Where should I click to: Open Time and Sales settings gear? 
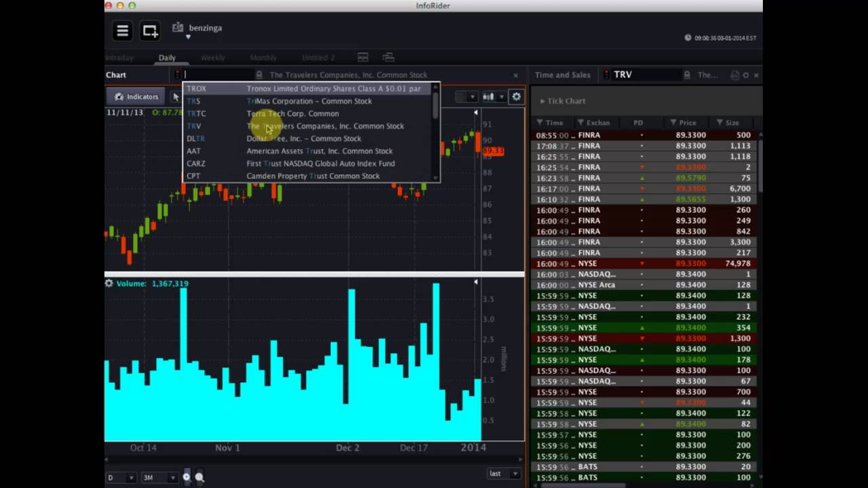tap(746, 75)
